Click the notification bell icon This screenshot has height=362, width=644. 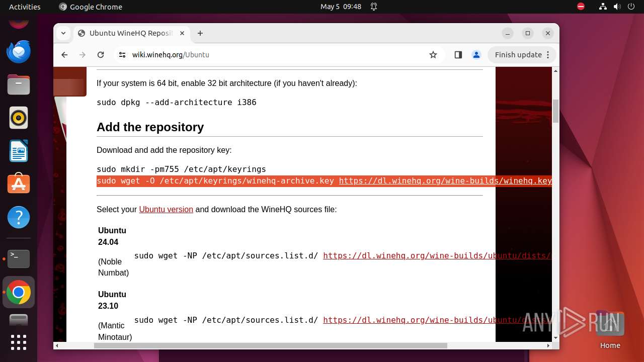coord(374,7)
